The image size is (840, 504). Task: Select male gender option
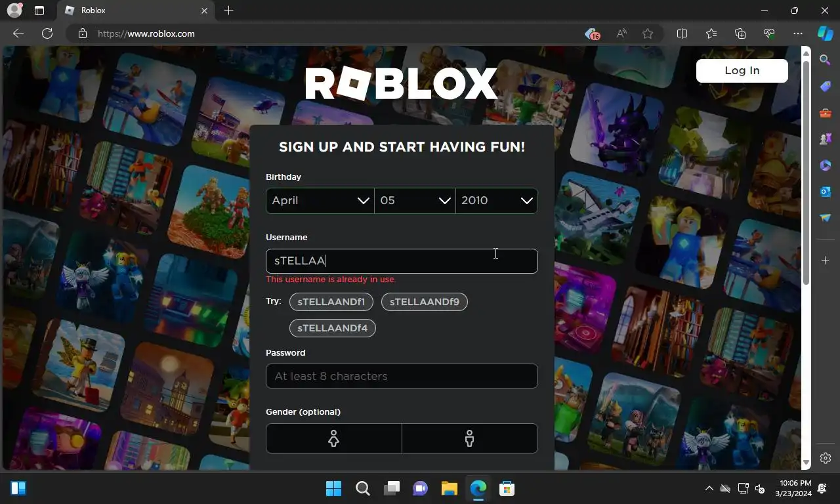point(469,438)
